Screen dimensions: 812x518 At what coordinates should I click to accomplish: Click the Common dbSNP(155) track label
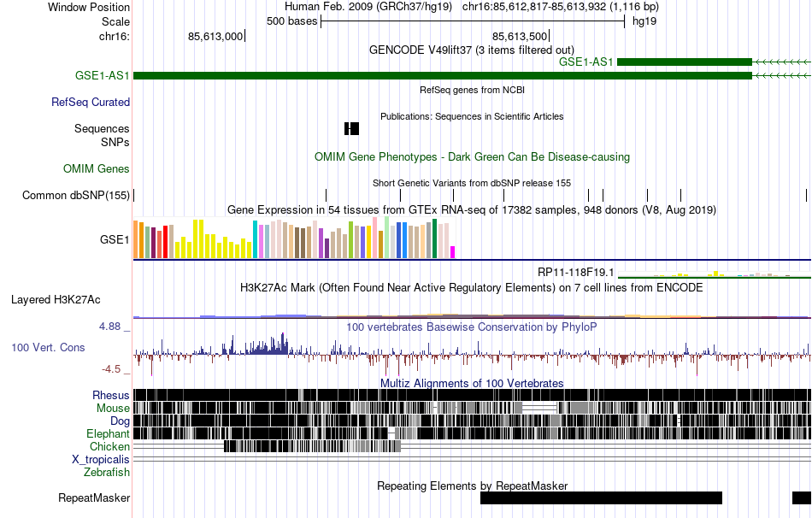click(76, 195)
